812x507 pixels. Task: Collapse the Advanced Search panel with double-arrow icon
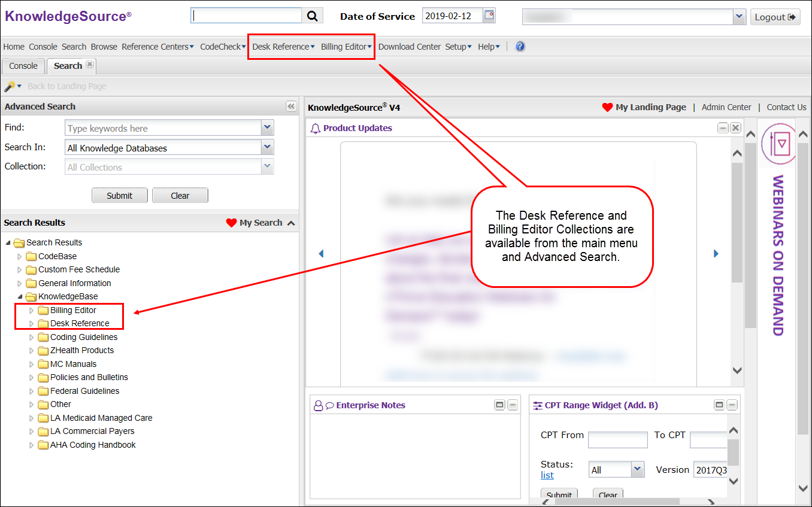(x=291, y=107)
